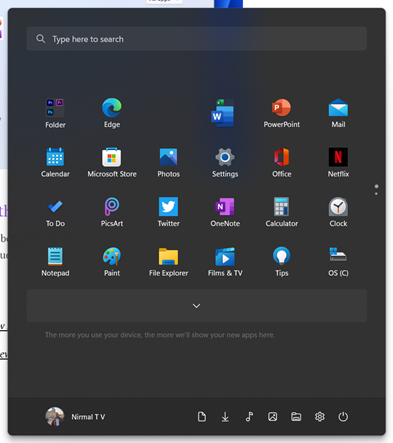Open File Explorer from pinned apps
Screen dimensions: 393x443
(x=168, y=262)
